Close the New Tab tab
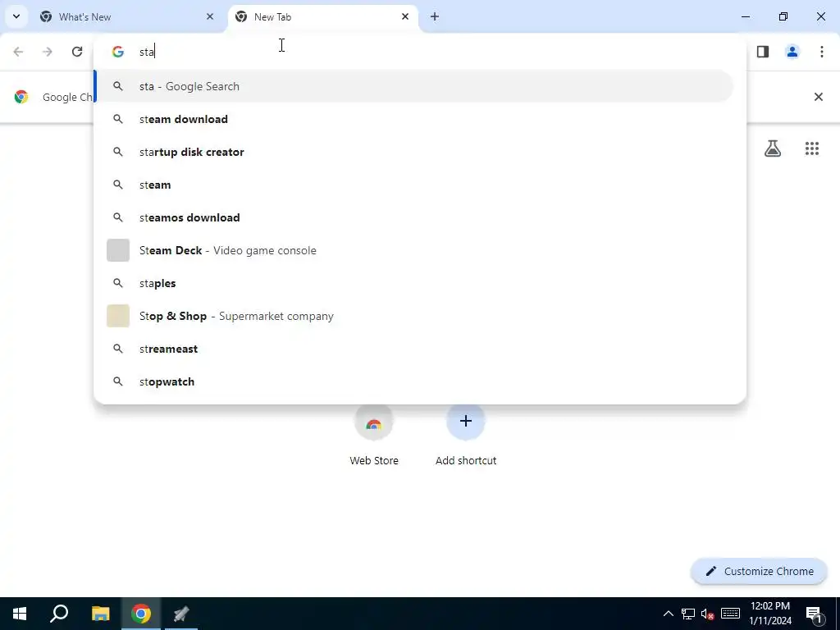 [405, 16]
